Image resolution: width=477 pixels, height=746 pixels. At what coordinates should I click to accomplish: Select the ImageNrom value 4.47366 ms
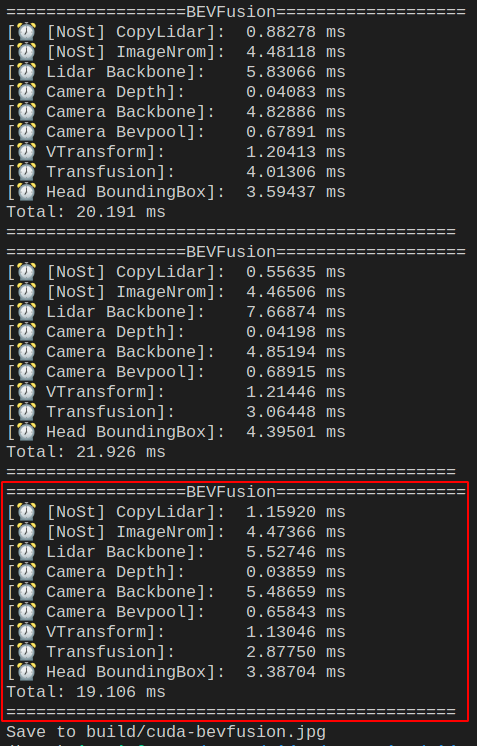coord(295,532)
